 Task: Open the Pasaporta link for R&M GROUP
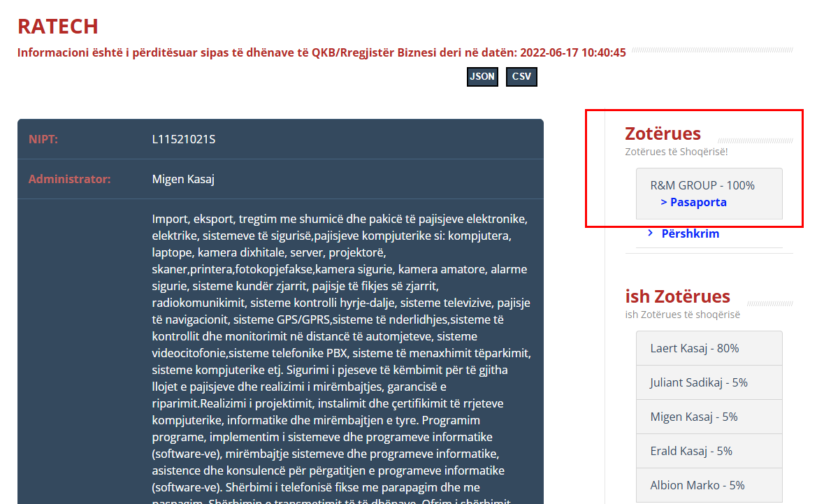tap(693, 202)
